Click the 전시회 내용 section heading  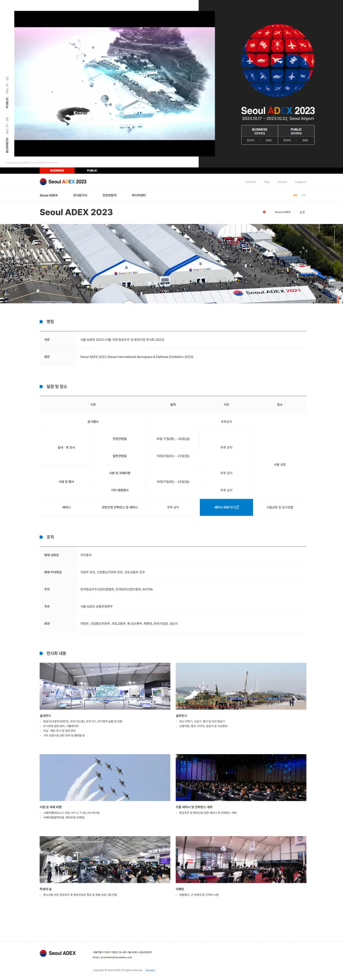coord(56,653)
